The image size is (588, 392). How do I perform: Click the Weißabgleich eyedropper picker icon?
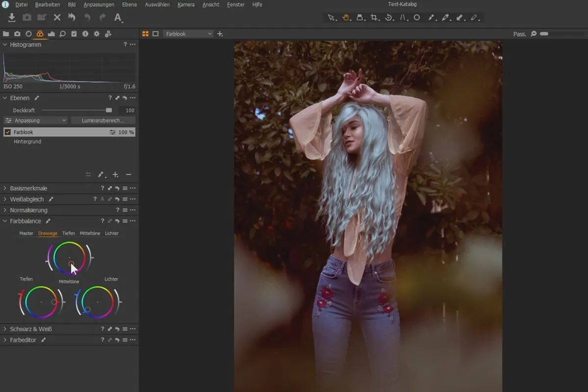(51, 199)
